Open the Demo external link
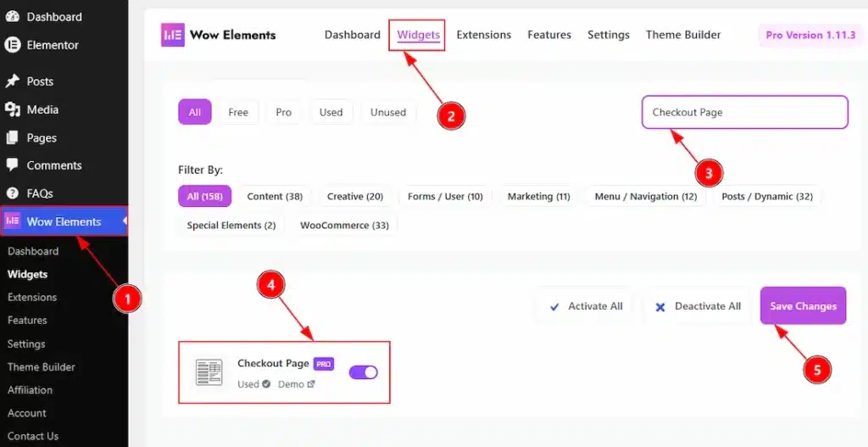The height and width of the screenshot is (447, 868). (x=296, y=384)
